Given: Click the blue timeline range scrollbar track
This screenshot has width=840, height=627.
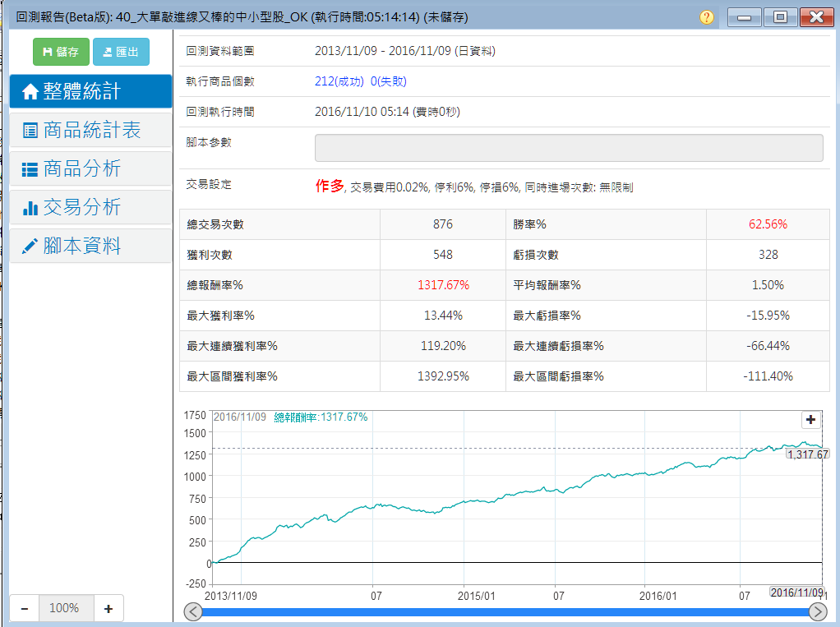Looking at the screenshot, I should [x=505, y=612].
